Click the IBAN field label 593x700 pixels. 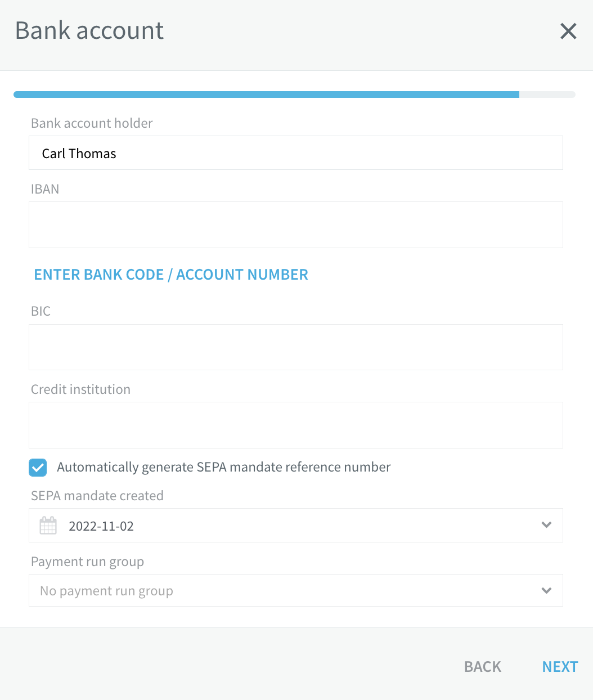(x=45, y=189)
